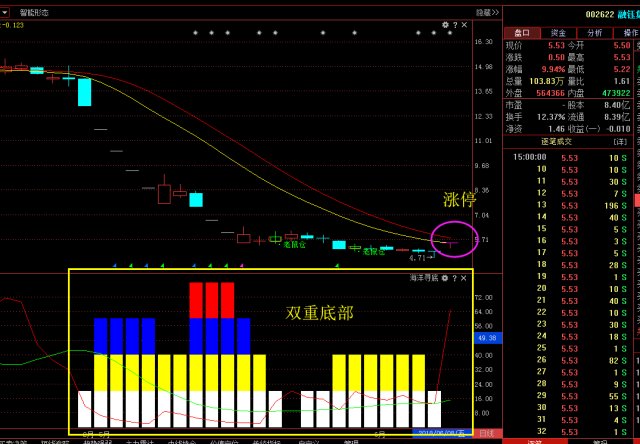The height and width of the screenshot is (444, 640).
Task: Close the main K-line chart panel
Action: 464,25
